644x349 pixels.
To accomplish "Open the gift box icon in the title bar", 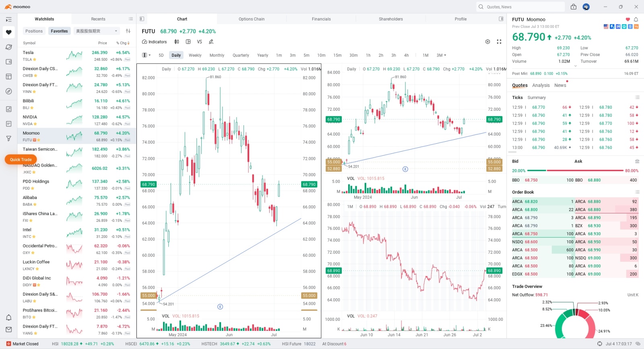I will point(574,7).
